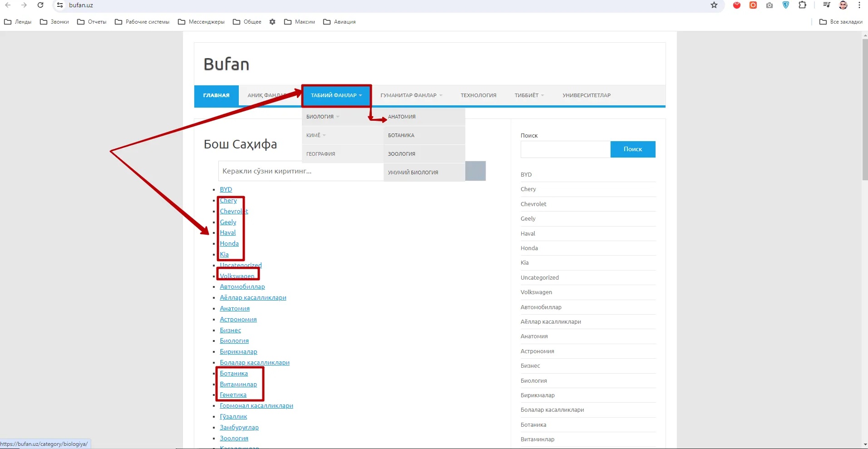View site information icon beside bufan.uz
The image size is (868, 449).
(60, 5)
